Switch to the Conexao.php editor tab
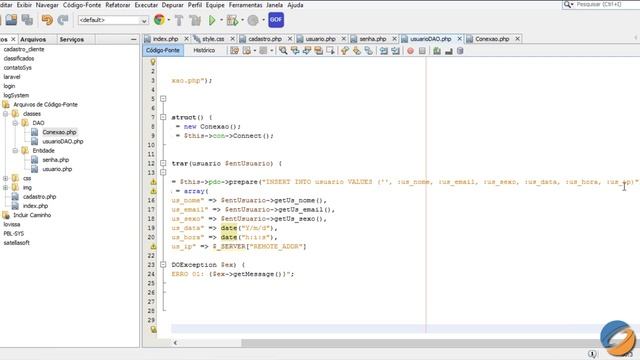The width and height of the screenshot is (640, 360). coord(492,39)
